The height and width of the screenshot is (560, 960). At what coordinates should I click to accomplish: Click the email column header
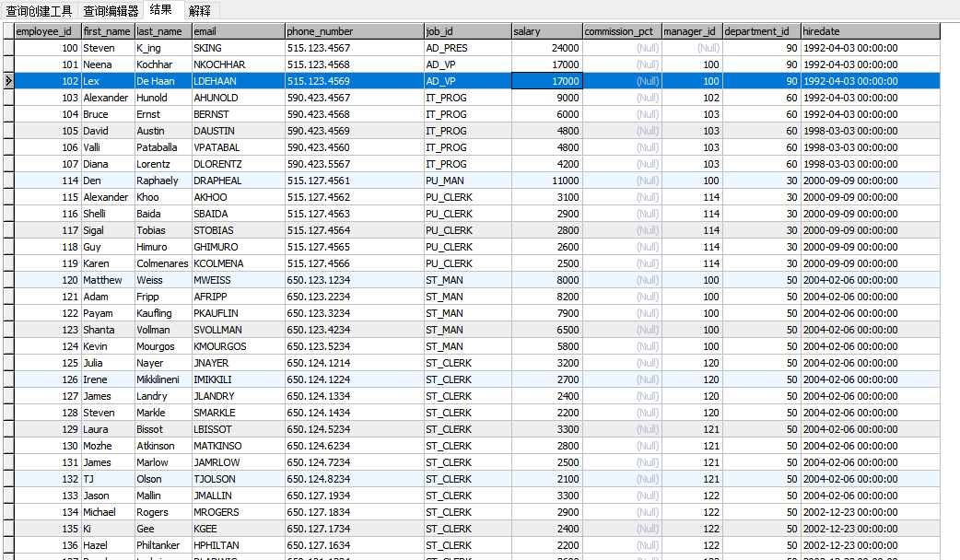pos(239,31)
